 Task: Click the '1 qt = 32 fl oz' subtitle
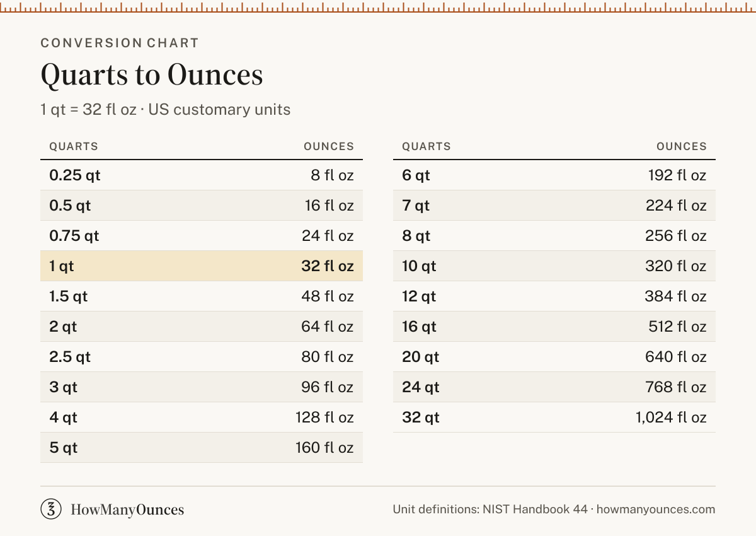[88, 109]
